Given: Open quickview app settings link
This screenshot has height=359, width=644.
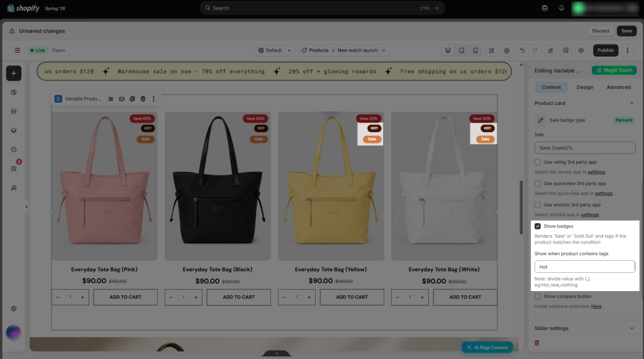Looking at the screenshot, I should pyautogui.click(x=603, y=194).
